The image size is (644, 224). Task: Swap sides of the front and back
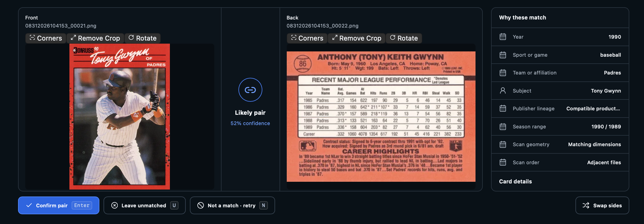click(x=602, y=205)
